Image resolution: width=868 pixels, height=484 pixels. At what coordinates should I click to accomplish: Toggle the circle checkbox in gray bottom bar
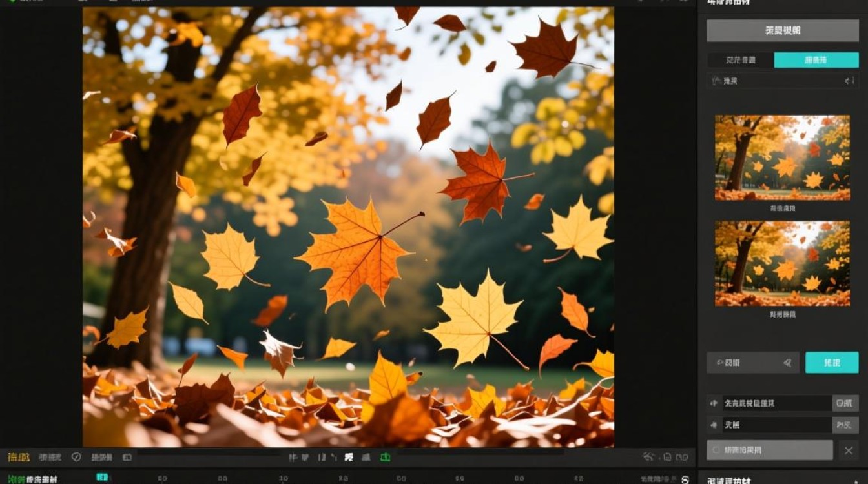click(716, 450)
